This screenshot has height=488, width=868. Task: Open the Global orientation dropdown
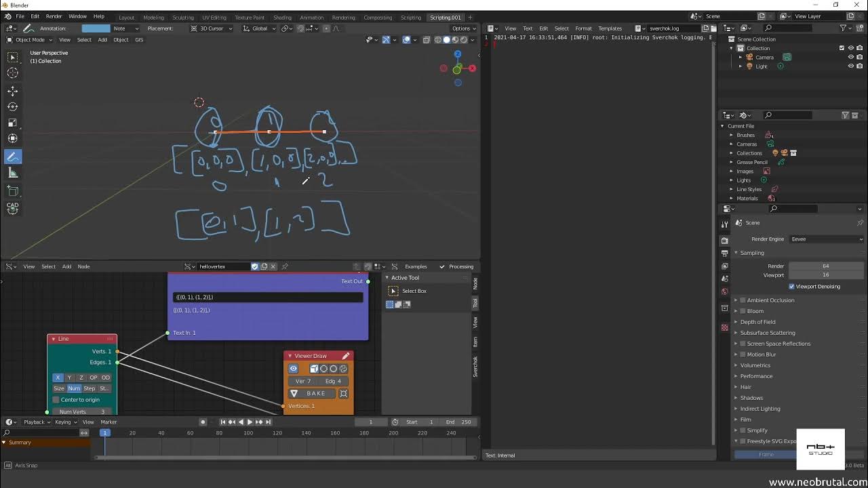258,28
